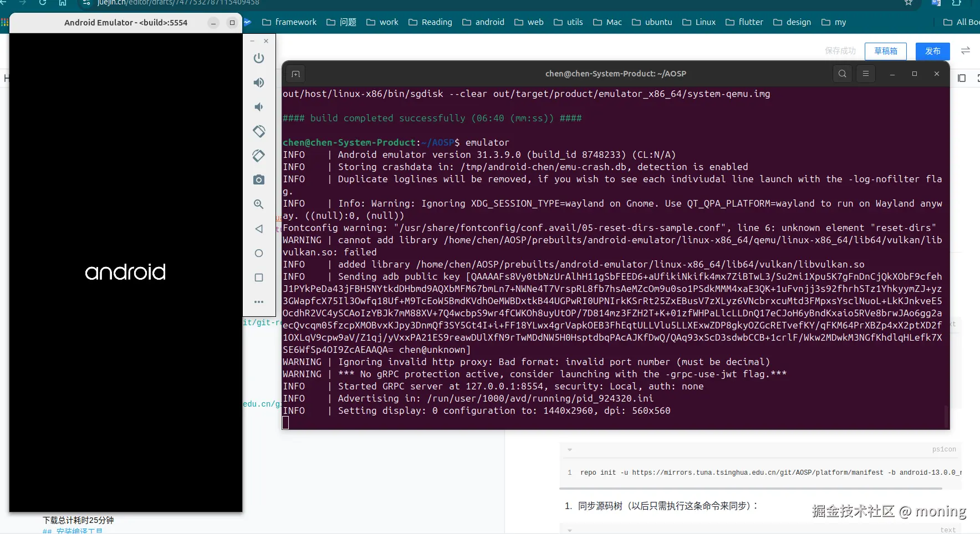This screenshot has height=534, width=980.
Task: Click the Android Emulator window title bar
Action: pos(126,23)
